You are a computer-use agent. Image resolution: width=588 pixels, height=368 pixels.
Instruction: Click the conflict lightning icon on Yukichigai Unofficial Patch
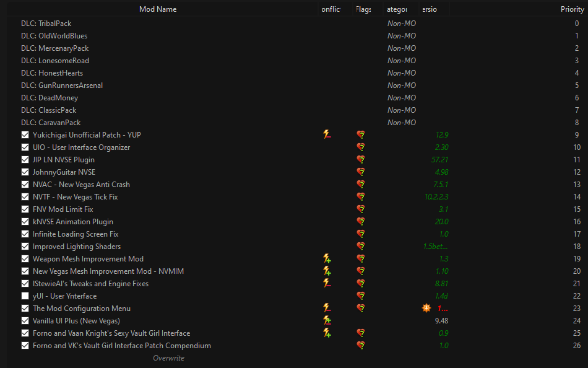[327, 134]
